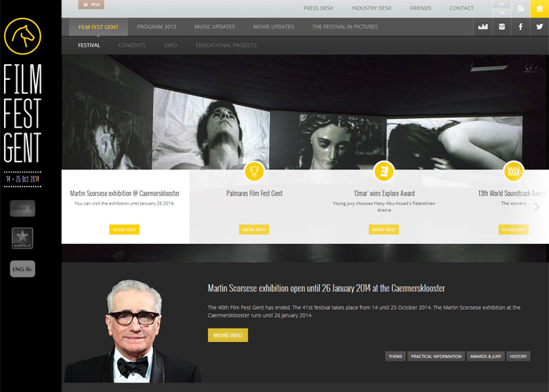Viewport: 549px width, 392px height.
Task: Click the trophy icon above Palmares
Action: (254, 172)
